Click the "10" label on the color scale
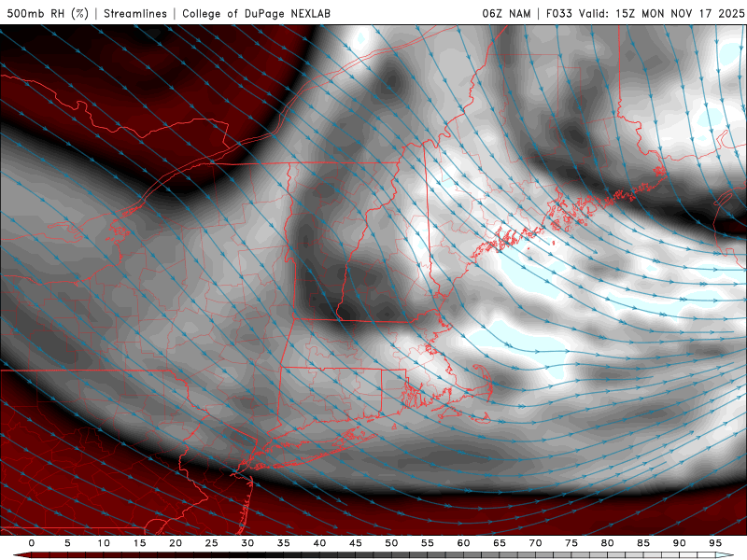Image resolution: width=747 pixels, height=560 pixels. [x=104, y=543]
